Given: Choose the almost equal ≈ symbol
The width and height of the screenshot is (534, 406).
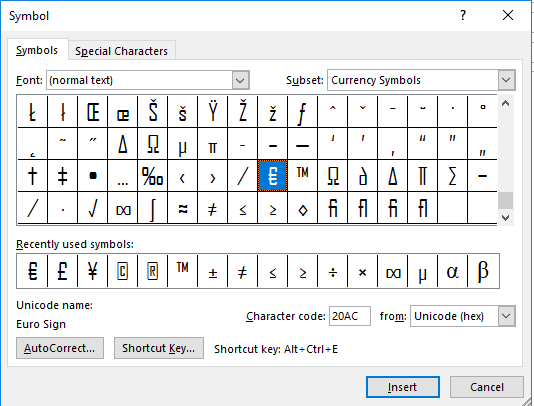Looking at the screenshot, I should (x=183, y=208).
